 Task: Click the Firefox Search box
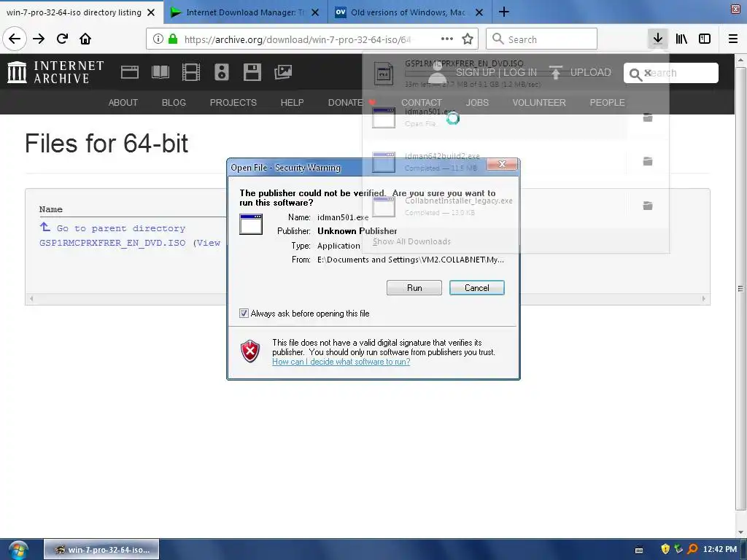point(542,39)
